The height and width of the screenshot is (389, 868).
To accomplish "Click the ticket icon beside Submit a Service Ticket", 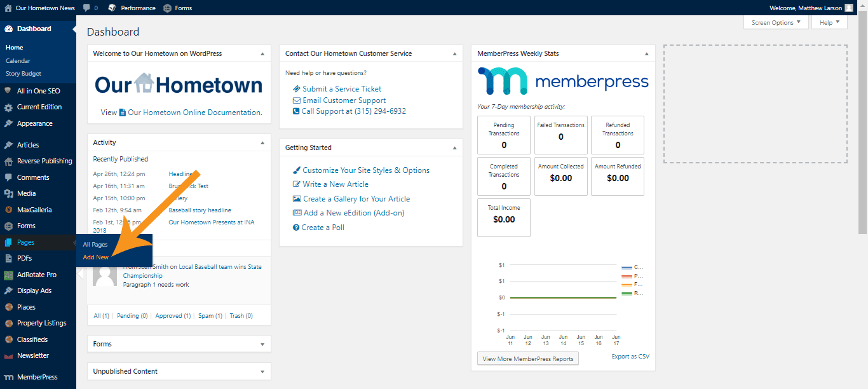I will pos(297,89).
